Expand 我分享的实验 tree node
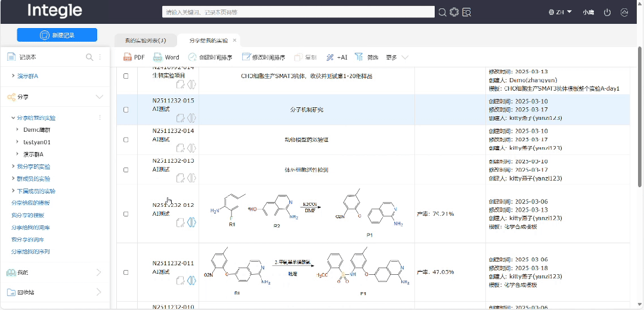 [x=13, y=167]
